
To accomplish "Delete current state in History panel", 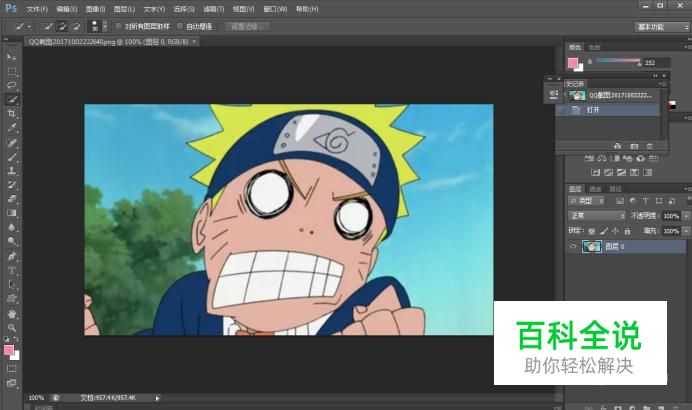I will [x=649, y=146].
